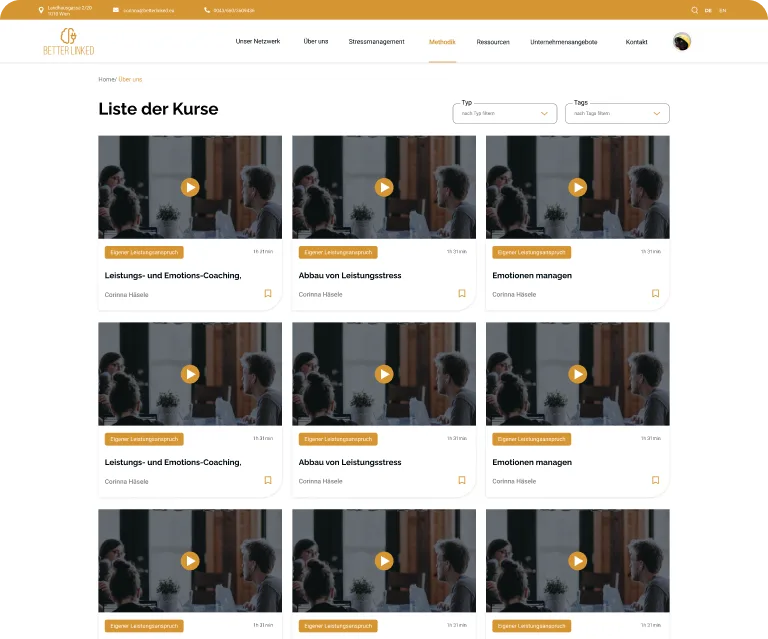Open the Ressourcen menu item
This screenshot has height=639, width=768.
(493, 42)
